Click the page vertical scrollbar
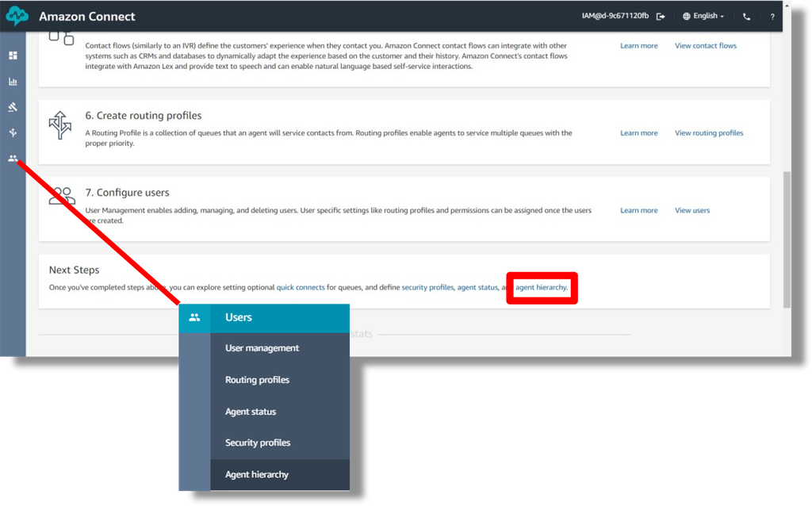 coord(787,238)
